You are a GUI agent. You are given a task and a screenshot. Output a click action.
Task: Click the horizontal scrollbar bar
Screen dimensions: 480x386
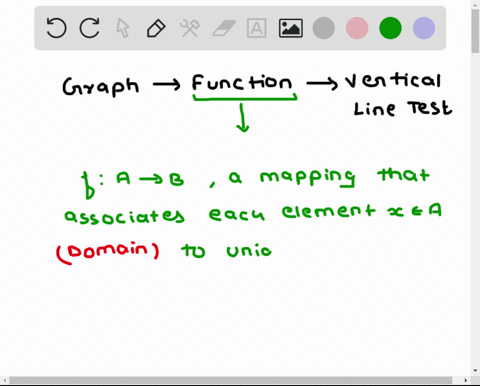pyautogui.click(x=231, y=380)
